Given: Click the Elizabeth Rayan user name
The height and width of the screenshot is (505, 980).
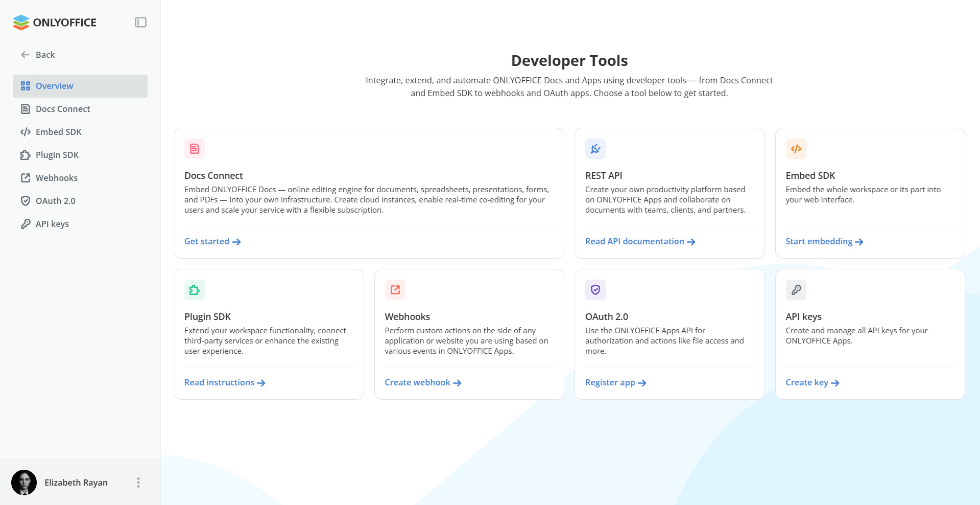Looking at the screenshot, I should (76, 483).
